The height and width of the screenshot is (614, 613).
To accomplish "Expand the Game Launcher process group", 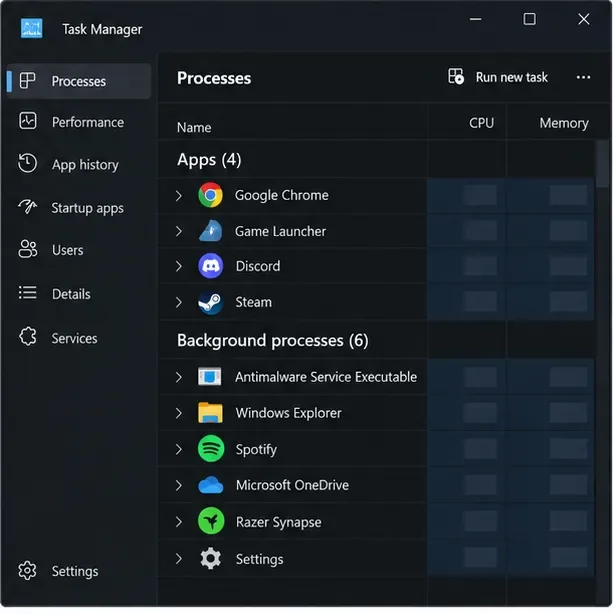I will tap(179, 231).
